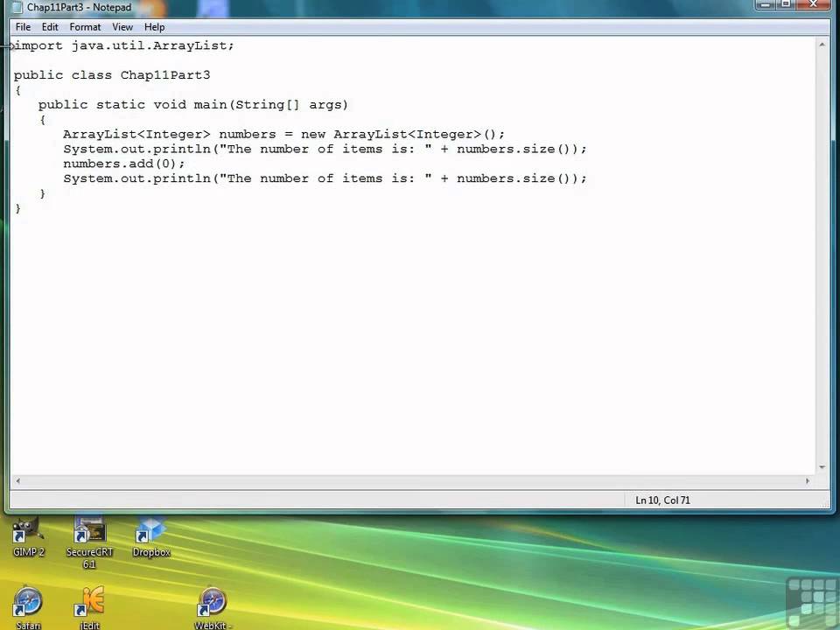
Task: Click the second System.out.println line
Action: 325,178
